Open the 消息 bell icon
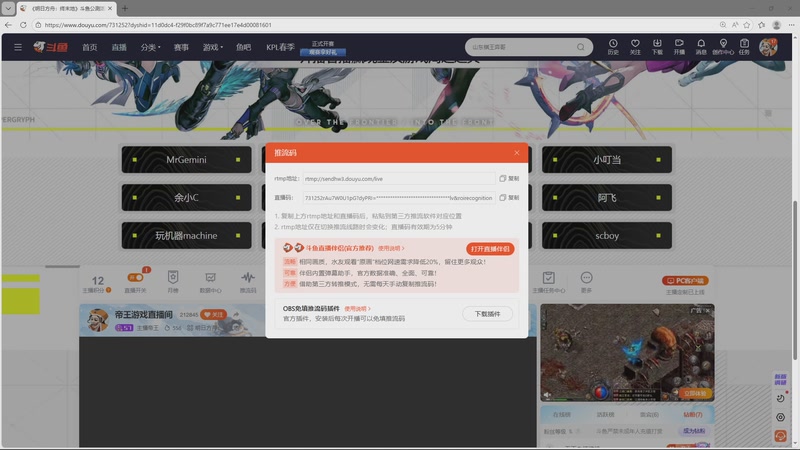Screen dimensions: 800x450 (x=701, y=46)
